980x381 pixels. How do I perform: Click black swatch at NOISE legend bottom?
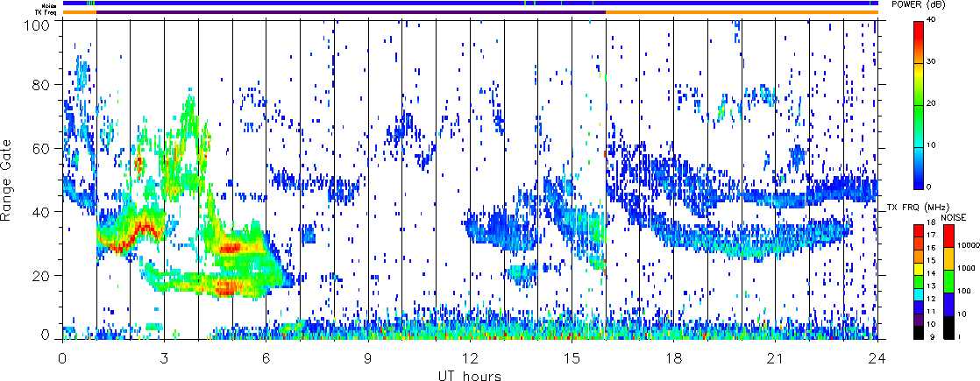948,328
